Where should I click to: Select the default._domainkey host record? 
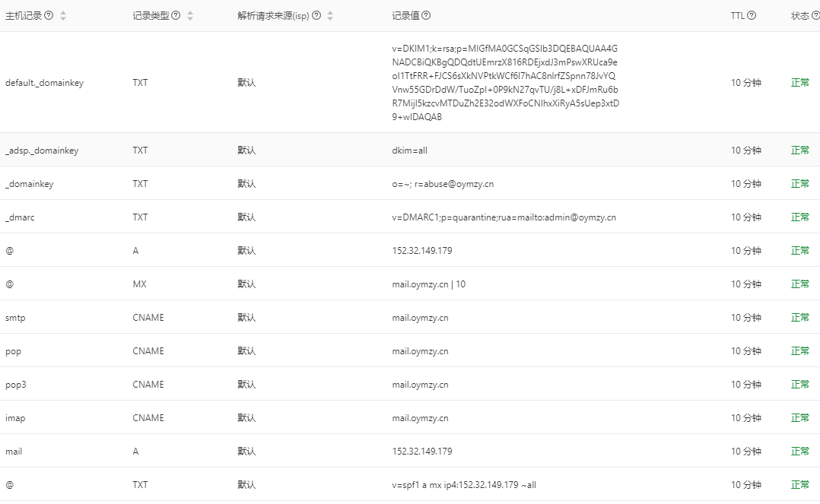tap(44, 83)
